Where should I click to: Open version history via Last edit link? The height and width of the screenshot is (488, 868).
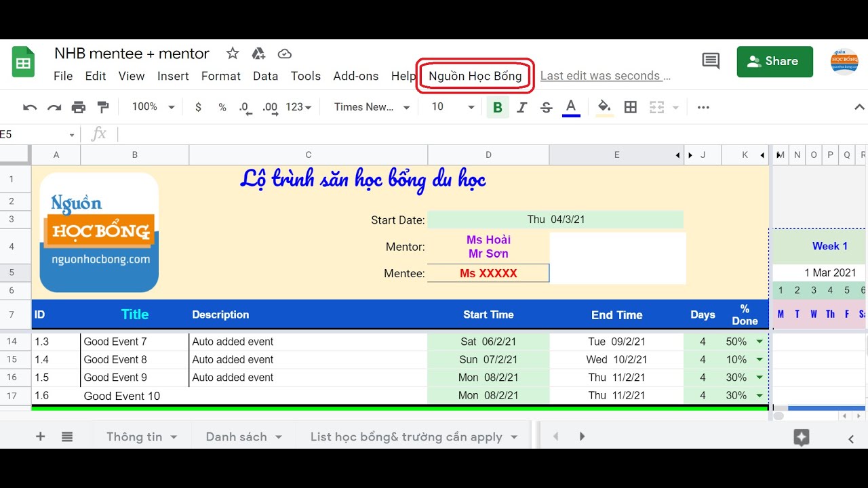[604, 75]
